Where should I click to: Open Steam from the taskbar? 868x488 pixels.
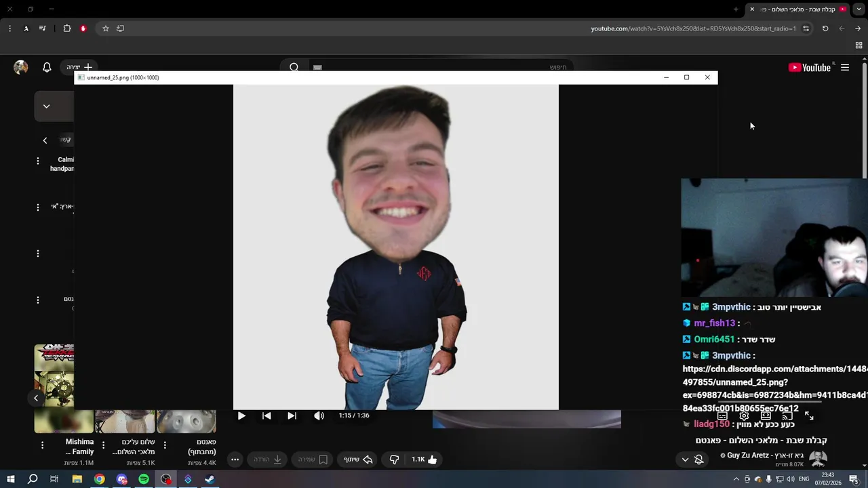[210, 479]
